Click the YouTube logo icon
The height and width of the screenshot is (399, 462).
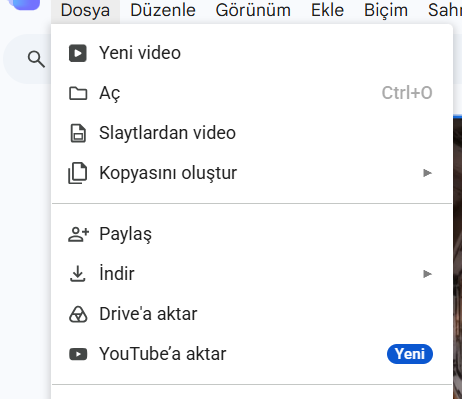pyautogui.click(x=78, y=354)
